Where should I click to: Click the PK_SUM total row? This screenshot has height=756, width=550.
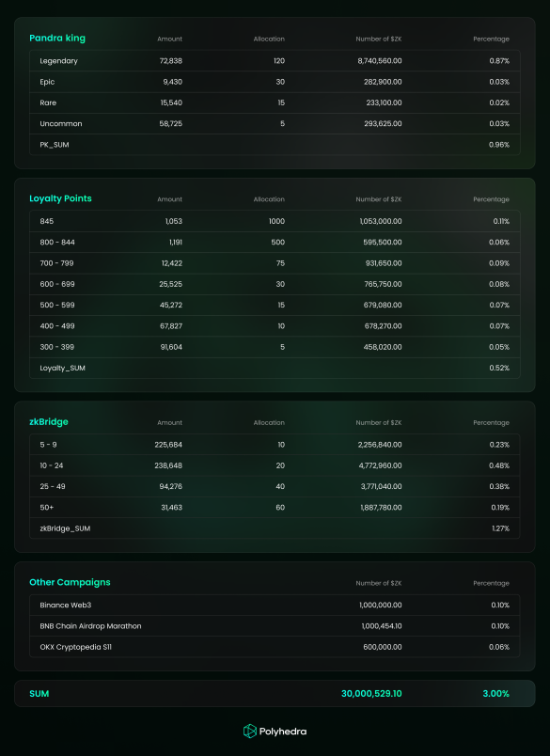point(275,145)
